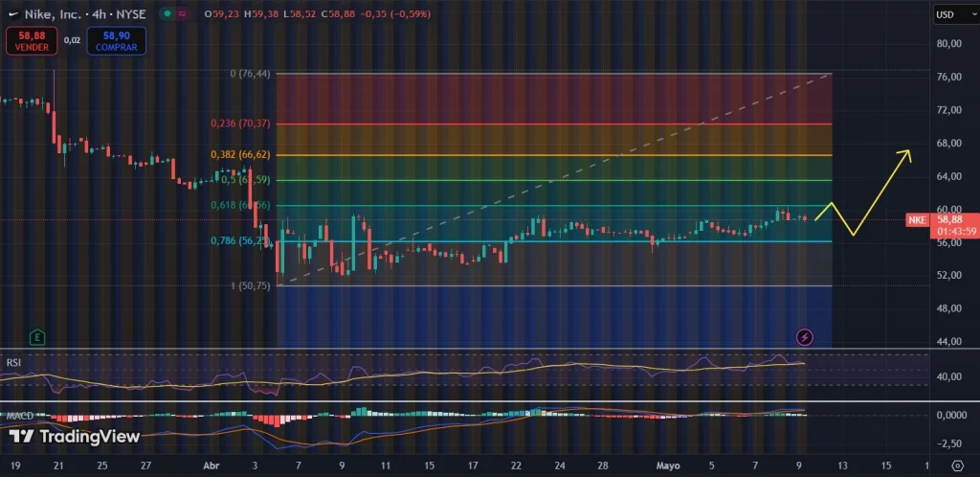This screenshot has width=980, height=477.
Task: Click the green earnings E icon
Action: [x=37, y=337]
